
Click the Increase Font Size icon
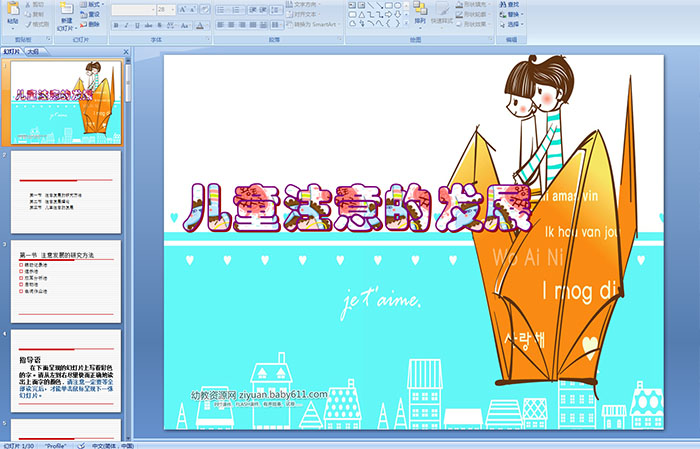click(x=182, y=10)
